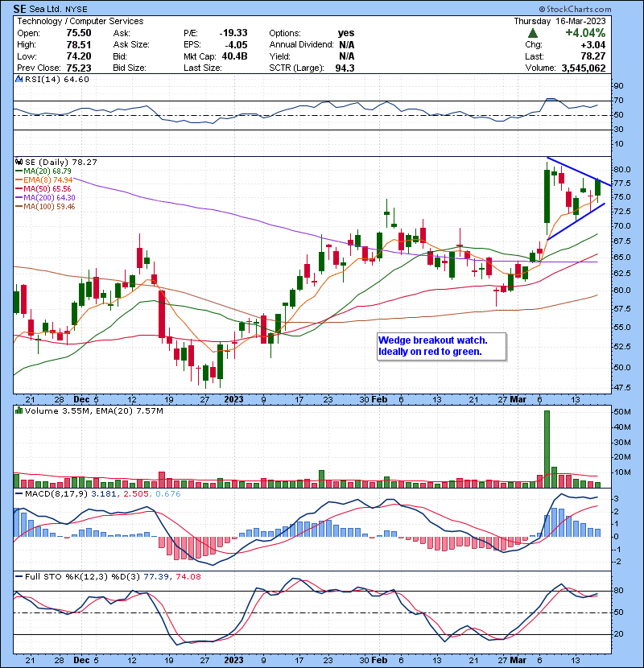Click the Volume 3.55M, EMA(20) 7.57M label
The width and height of the screenshot is (644, 668).
(93, 410)
